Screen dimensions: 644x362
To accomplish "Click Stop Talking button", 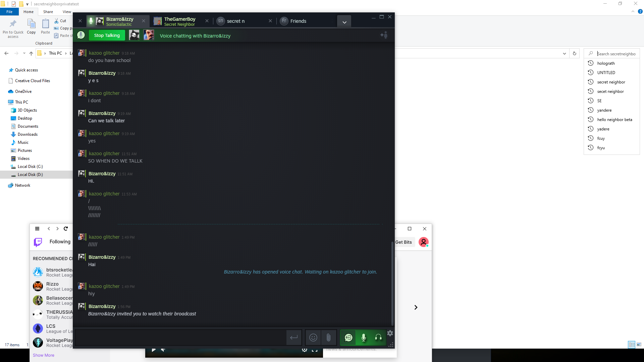I will click(x=107, y=35).
